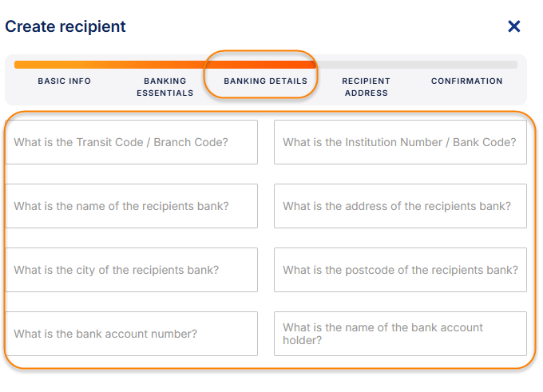The width and height of the screenshot is (543, 392).
Task: Click the word ESSENTIALS in the stepper
Action: point(164,93)
